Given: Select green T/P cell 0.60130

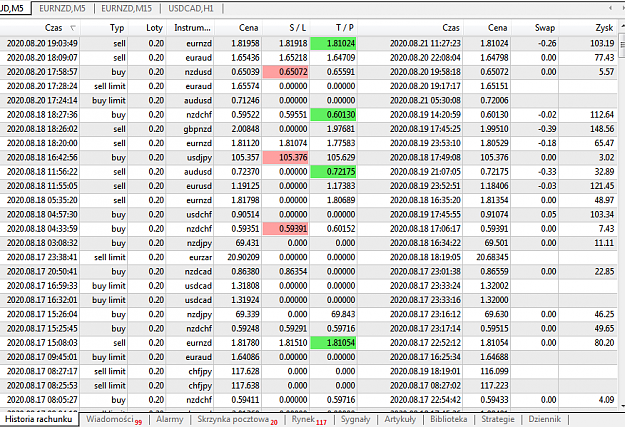Looking at the screenshot, I should (x=333, y=115).
